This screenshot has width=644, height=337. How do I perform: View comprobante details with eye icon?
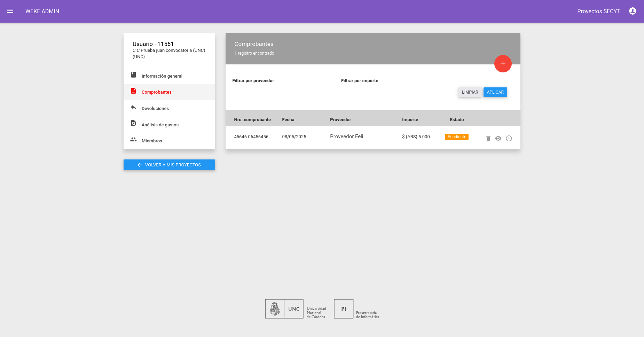(x=498, y=139)
